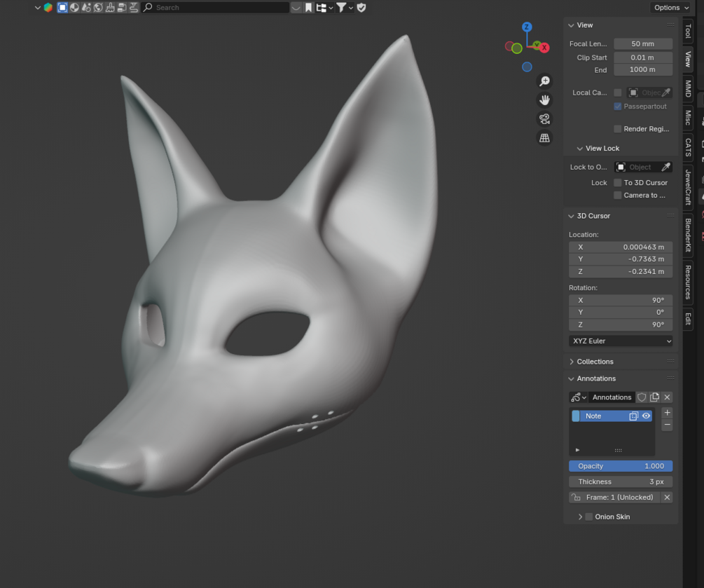
Task: Switch perspective/orthographic with the grid icon
Action: tap(544, 138)
